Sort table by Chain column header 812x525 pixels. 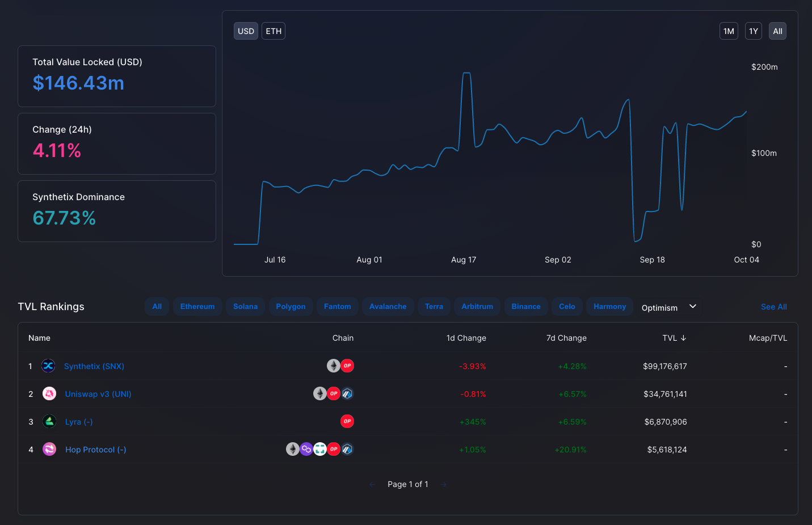343,338
